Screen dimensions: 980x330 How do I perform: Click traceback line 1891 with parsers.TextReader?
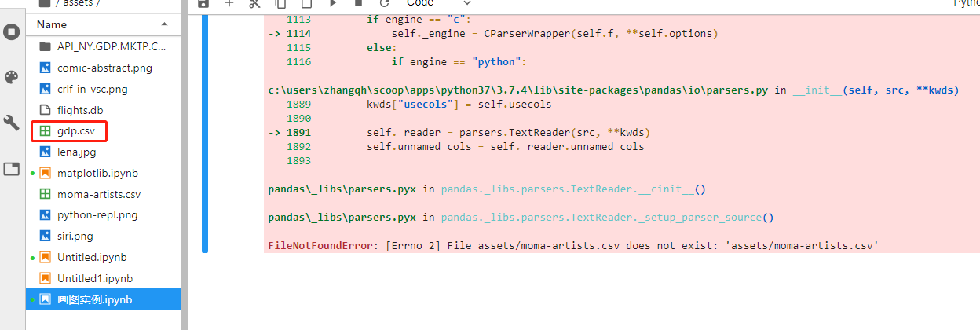[459, 132]
